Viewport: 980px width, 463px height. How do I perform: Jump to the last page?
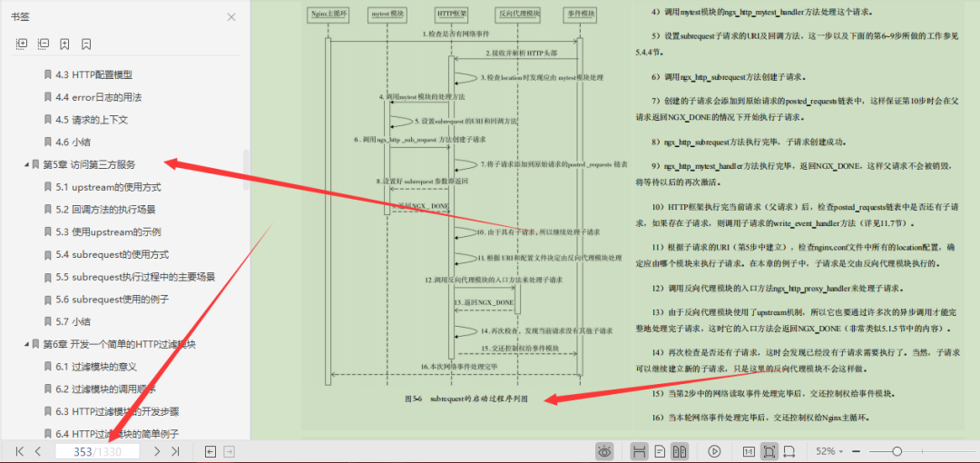(175, 451)
